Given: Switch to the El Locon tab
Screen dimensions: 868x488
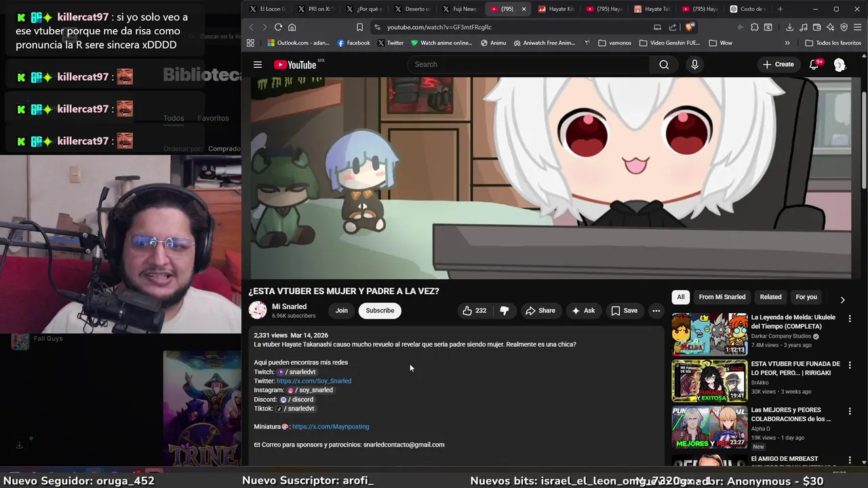Looking at the screenshot, I should click(269, 9).
